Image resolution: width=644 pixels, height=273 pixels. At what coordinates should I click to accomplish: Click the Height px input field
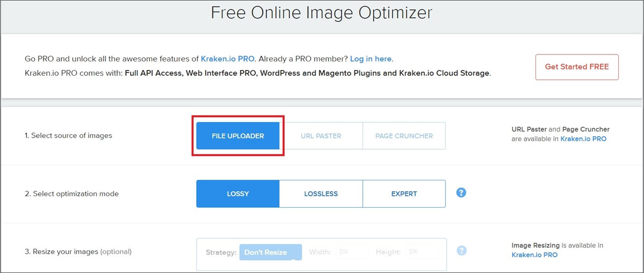[x=423, y=252]
